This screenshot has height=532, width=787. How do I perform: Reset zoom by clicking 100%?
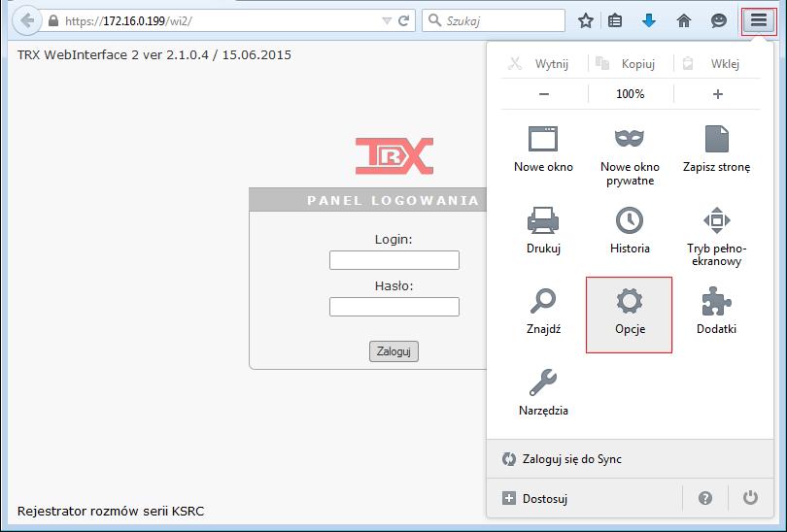[631, 94]
